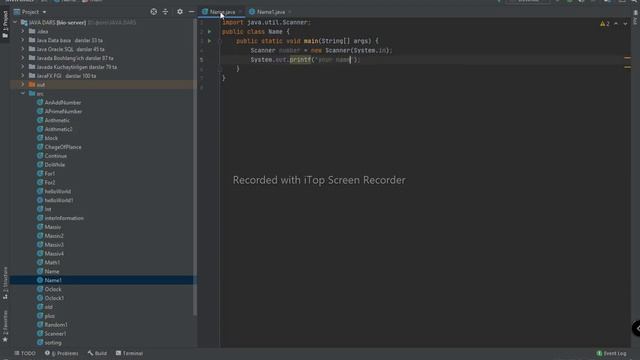Click the locate (select opened file) icon
Screen dimensions: 640x360
tap(153, 12)
